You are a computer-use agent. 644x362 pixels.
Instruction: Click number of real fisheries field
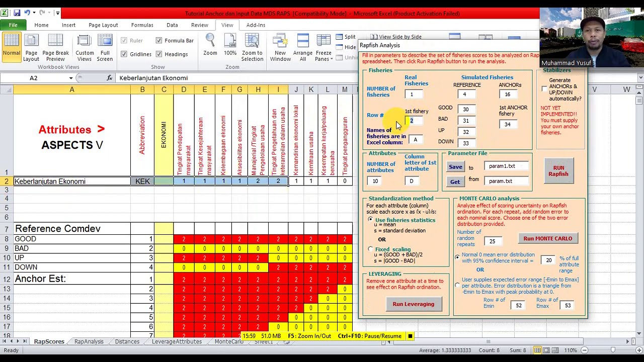(414, 95)
